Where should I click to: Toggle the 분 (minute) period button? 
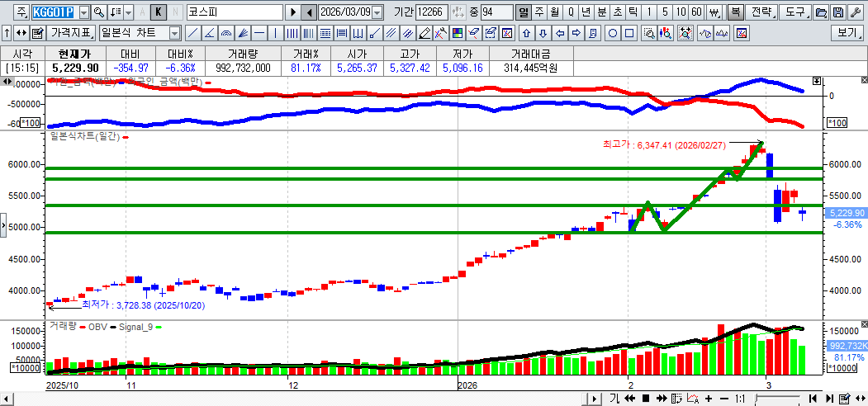pyautogui.click(x=601, y=12)
